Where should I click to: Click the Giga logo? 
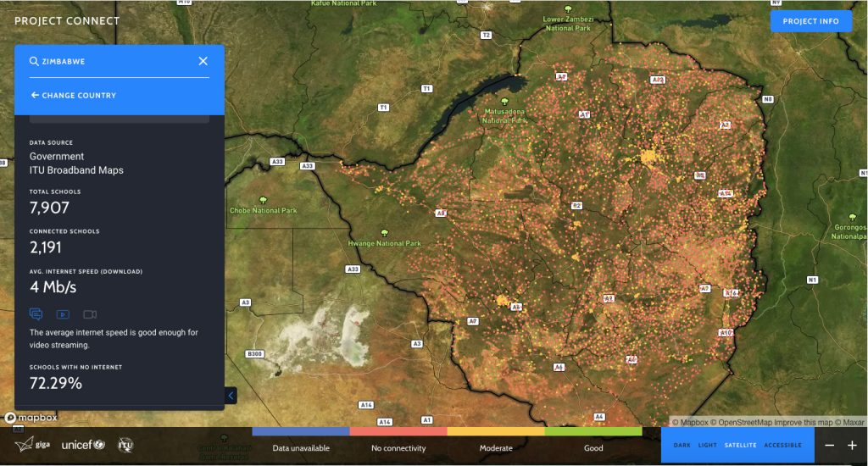tap(31, 445)
